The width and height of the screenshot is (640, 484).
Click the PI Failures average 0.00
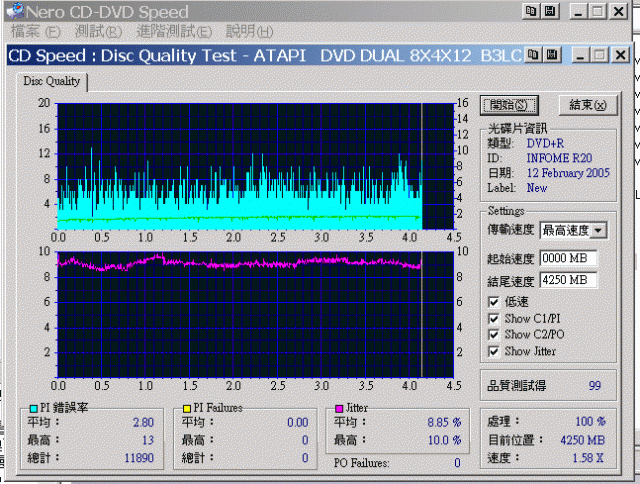pyautogui.click(x=298, y=422)
